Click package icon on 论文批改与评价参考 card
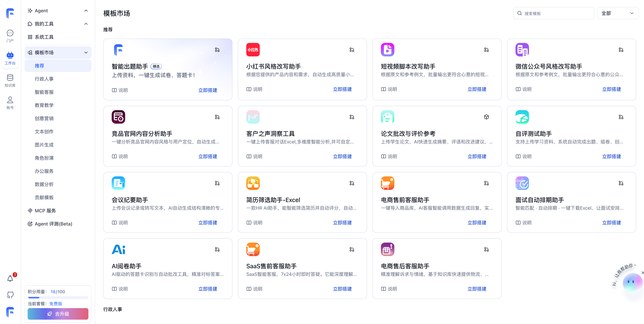This screenshot has height=324, width=644. click(486, 117)
